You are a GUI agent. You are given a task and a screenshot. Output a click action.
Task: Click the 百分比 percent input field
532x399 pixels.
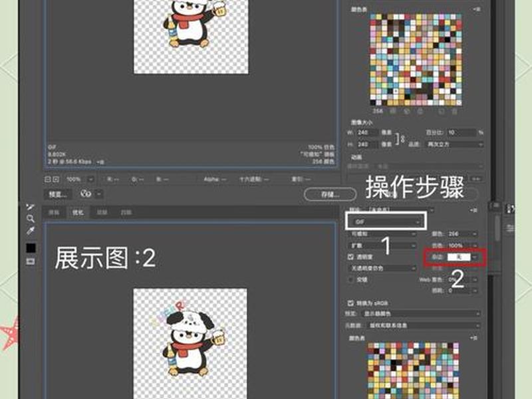(461, 132)
